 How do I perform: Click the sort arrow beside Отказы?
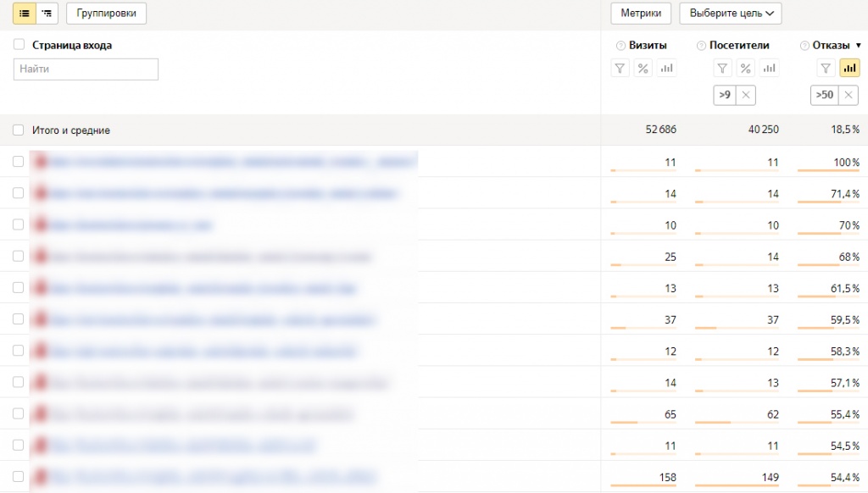(x=858, y=46)
